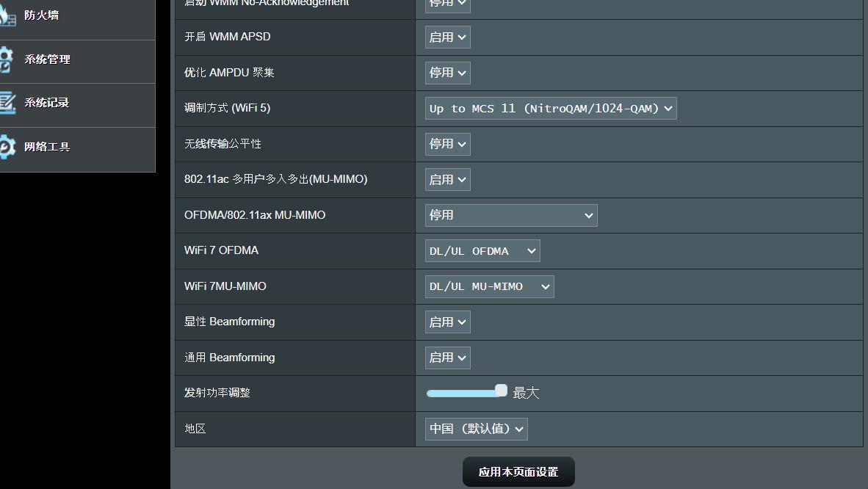
Task: Click the 系统记录 log icon in sidebar
Action: click(9, 104)
